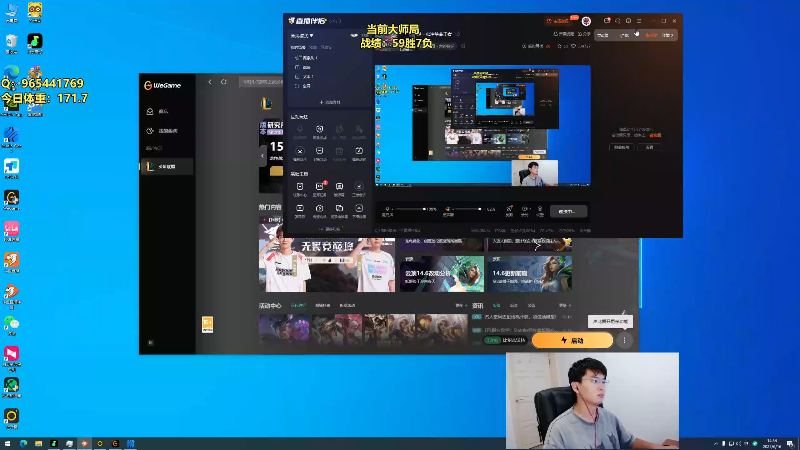This screenshot has width=800, height=450.
Task: Open the 14.6 update card with female champion
Action: pos(529,274)
